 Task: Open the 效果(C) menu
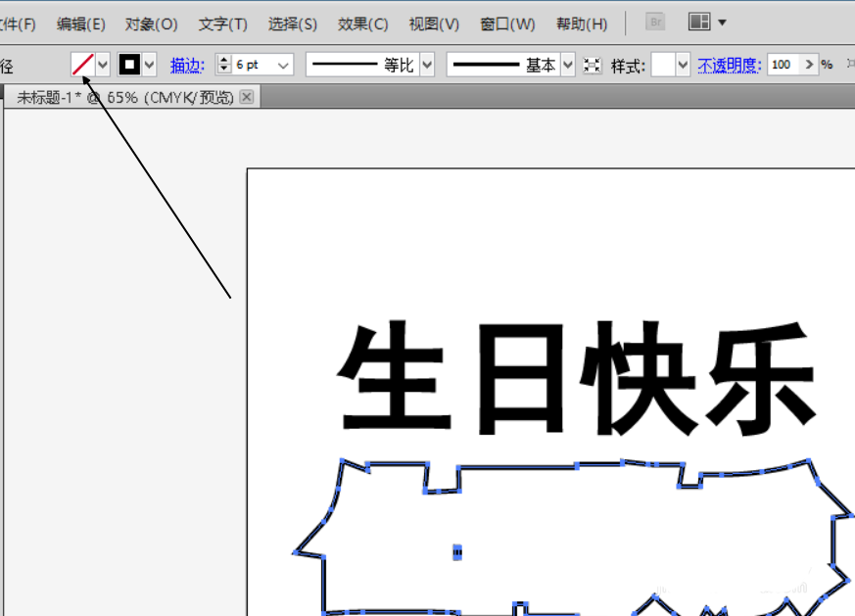coord(362,24)
